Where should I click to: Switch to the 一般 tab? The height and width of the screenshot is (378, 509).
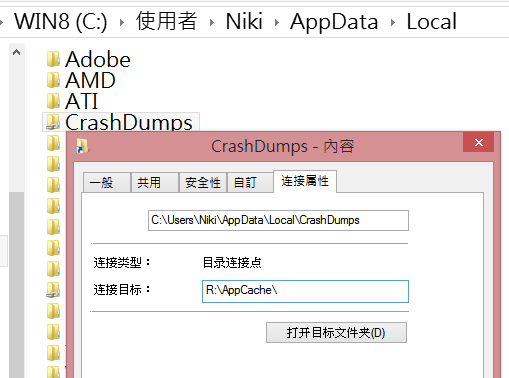coord(107,182)
